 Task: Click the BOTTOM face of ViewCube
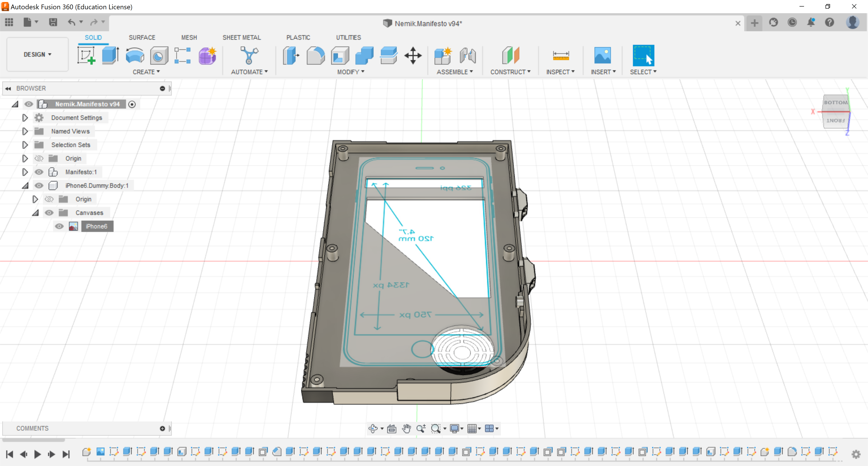[835, 102]
